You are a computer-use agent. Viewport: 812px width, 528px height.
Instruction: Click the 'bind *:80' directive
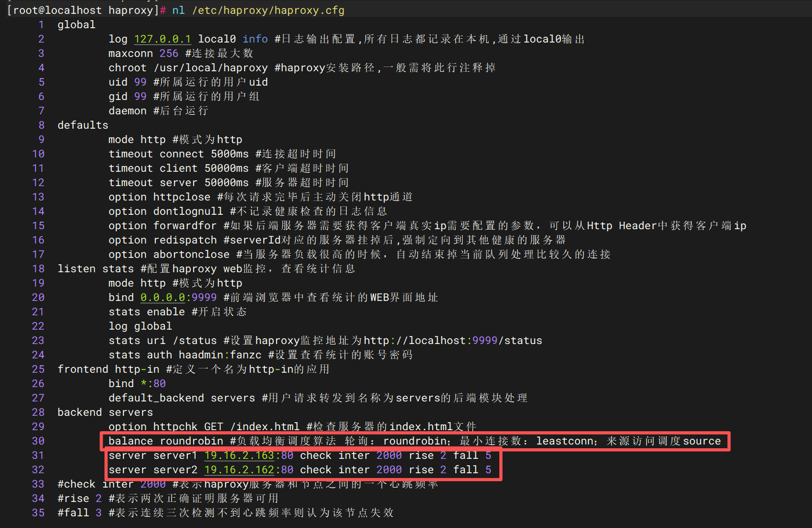(x=137, y=383)
